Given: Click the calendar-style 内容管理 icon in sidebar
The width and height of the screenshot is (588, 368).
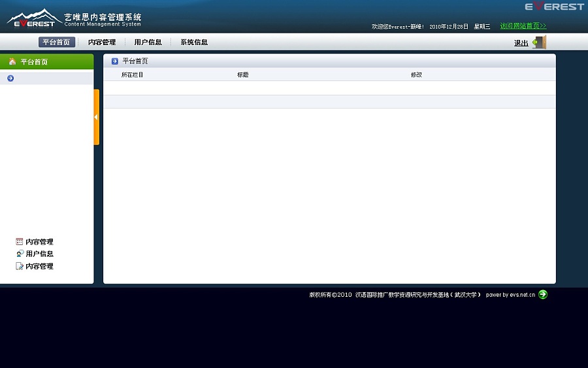Looking at the screenshot, I should [x=20, y=242].
